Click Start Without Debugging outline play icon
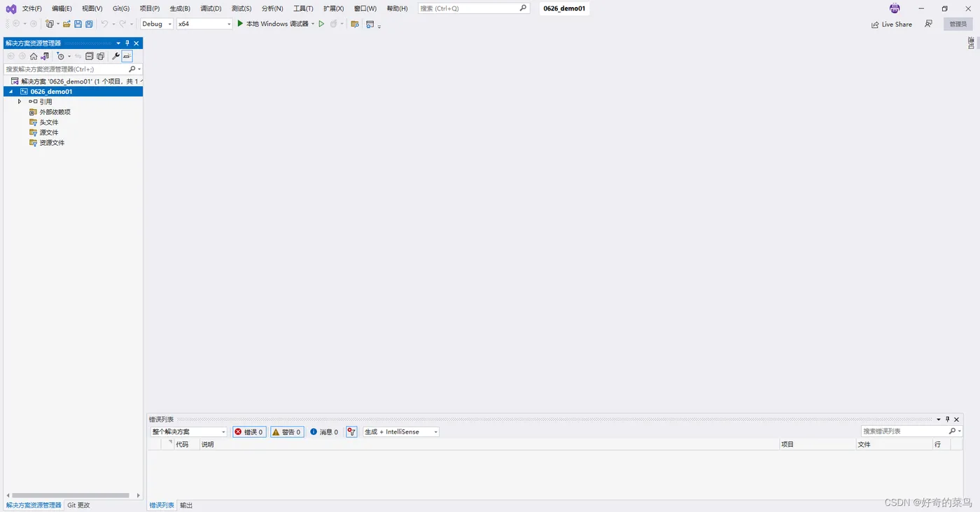The height and width of the screenshot is (512, 980). 321,24
